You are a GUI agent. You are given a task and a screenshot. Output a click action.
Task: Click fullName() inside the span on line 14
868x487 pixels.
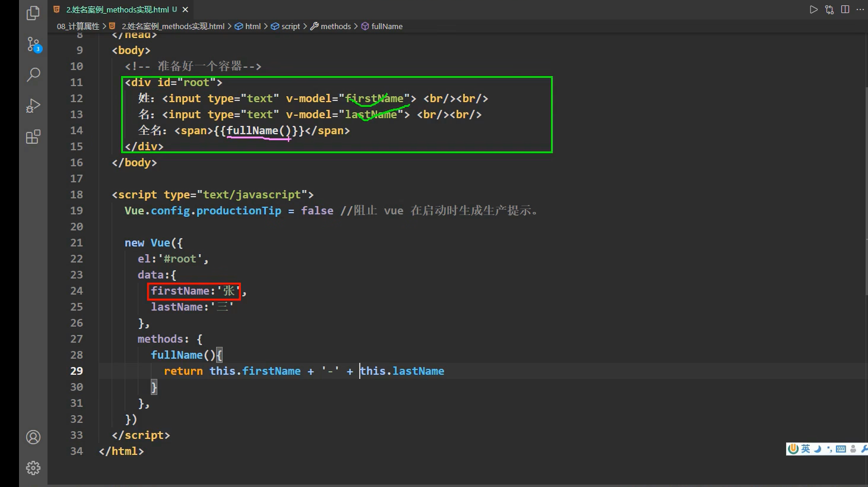point(259,131)
